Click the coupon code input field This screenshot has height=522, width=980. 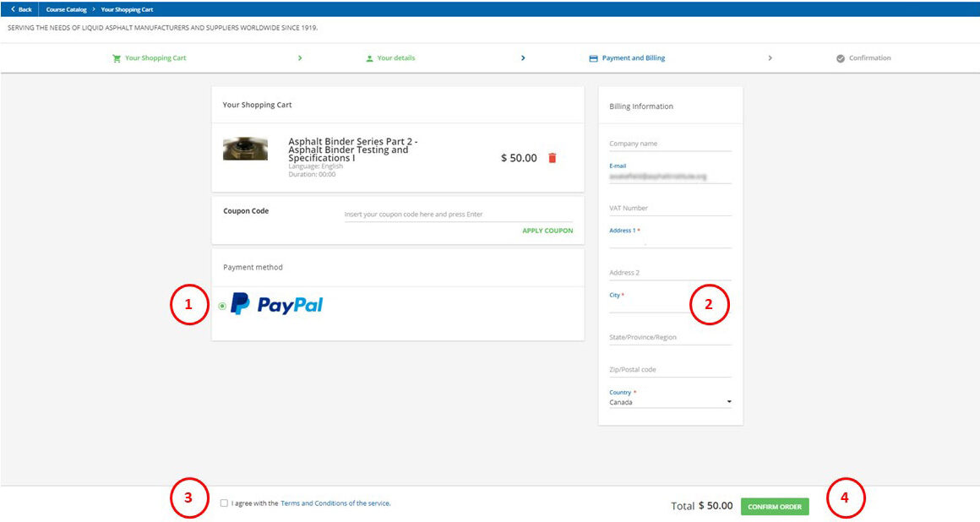[x=458, y=215]
